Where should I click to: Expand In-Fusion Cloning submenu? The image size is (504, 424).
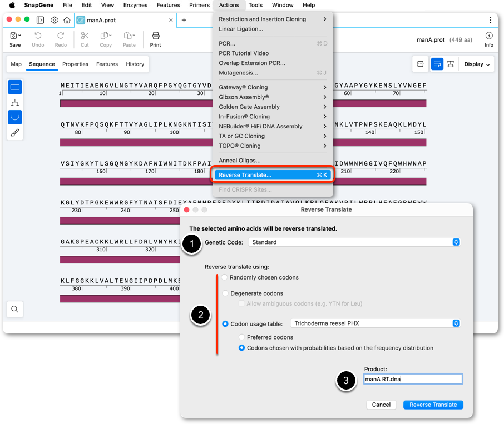[x=273, y=117]
